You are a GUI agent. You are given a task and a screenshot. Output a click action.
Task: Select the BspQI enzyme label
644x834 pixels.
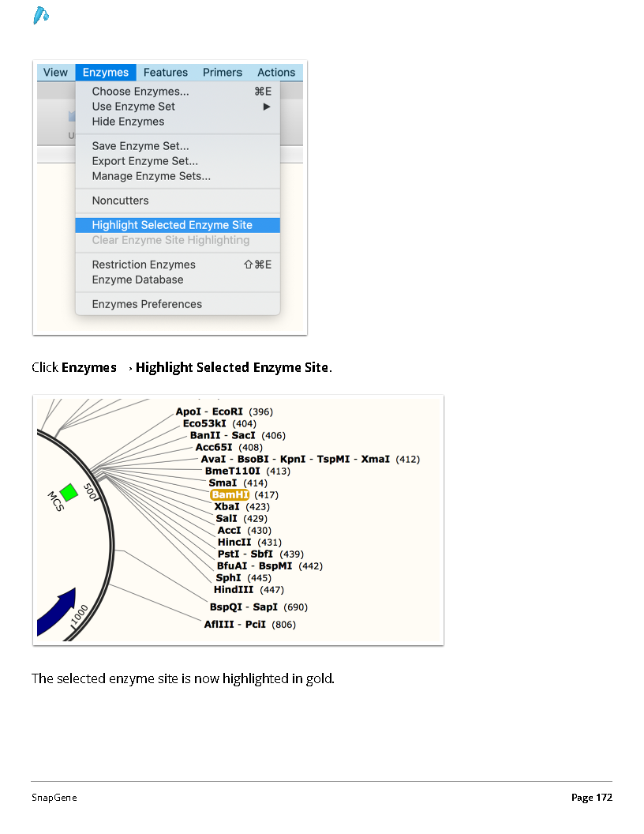pos(226,607)
